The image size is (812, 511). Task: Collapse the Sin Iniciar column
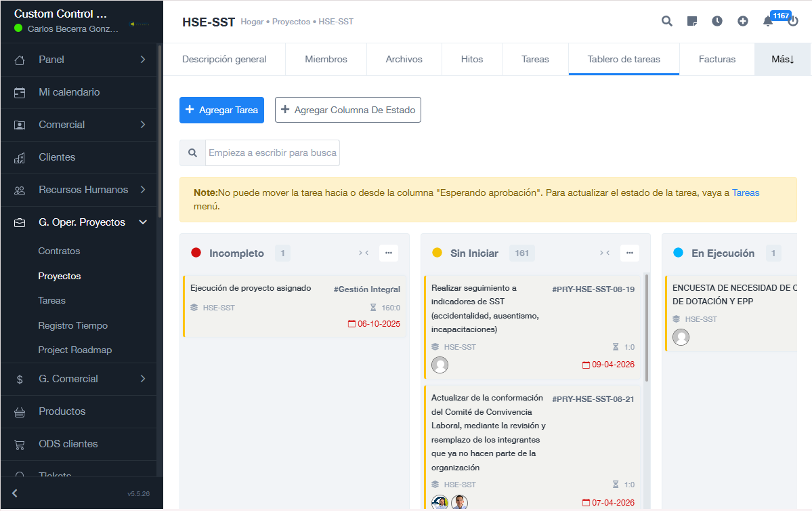coord(605,253)
